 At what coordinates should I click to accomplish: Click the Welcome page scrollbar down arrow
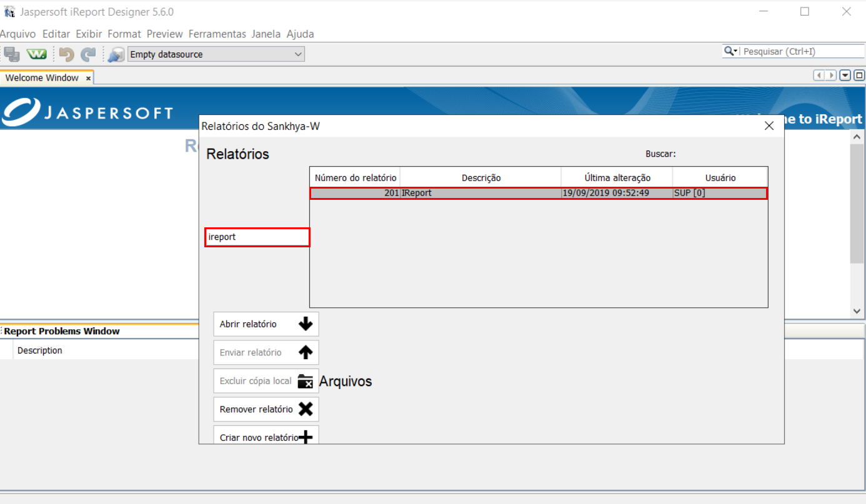tap(857, 310)
